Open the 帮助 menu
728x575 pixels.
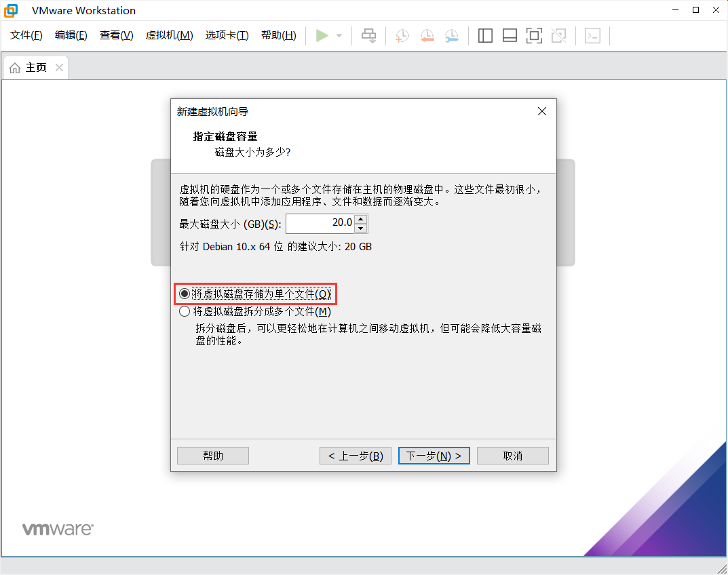point(278,35)
